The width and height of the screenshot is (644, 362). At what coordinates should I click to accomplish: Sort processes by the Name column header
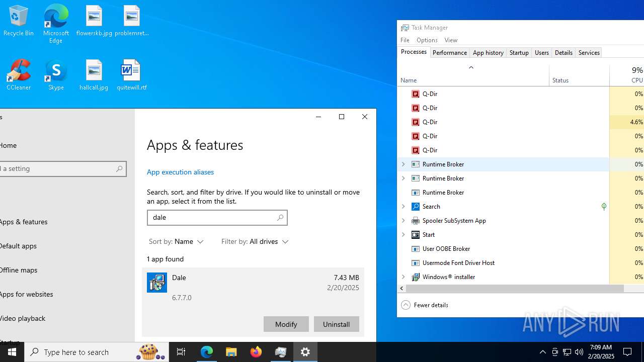point(473,74)
